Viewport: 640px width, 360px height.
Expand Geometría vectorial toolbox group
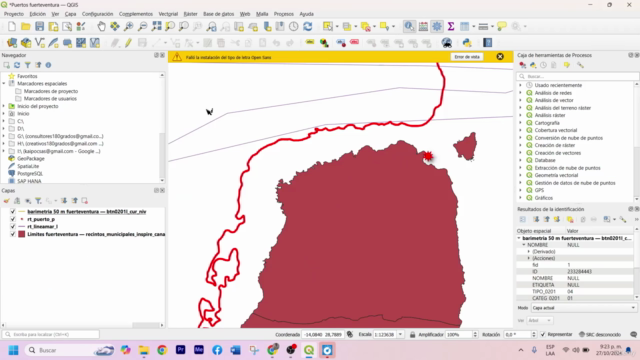520,175
